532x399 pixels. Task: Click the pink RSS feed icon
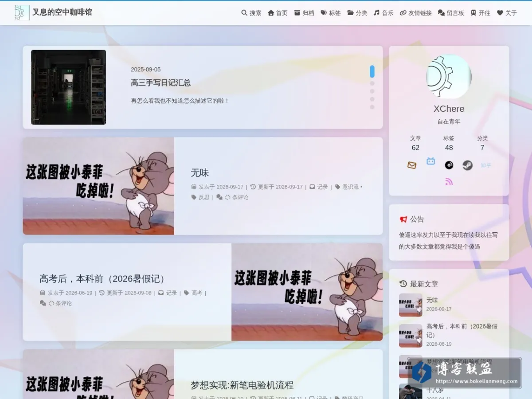449,181
